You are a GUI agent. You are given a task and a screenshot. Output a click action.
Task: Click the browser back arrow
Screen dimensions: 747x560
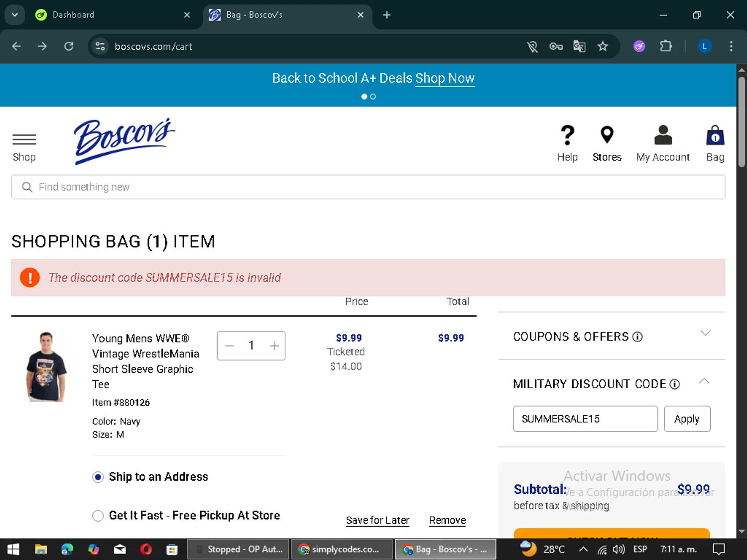click(16, 46)
